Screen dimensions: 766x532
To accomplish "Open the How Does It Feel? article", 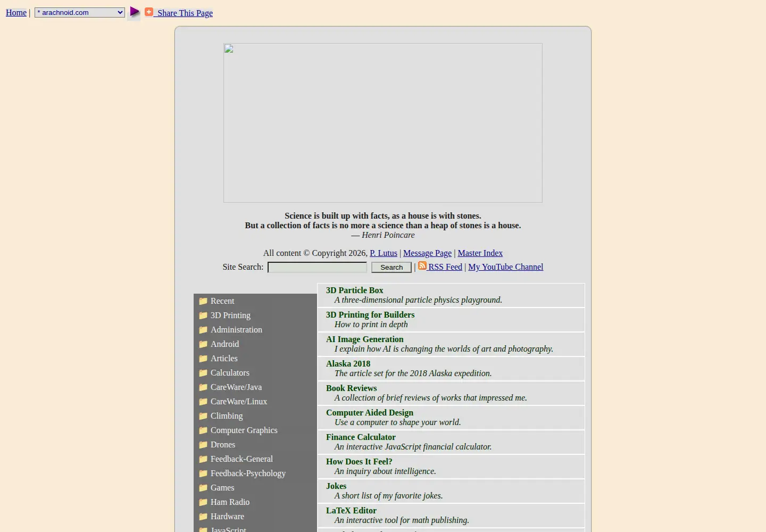I will tap(359, 462).
